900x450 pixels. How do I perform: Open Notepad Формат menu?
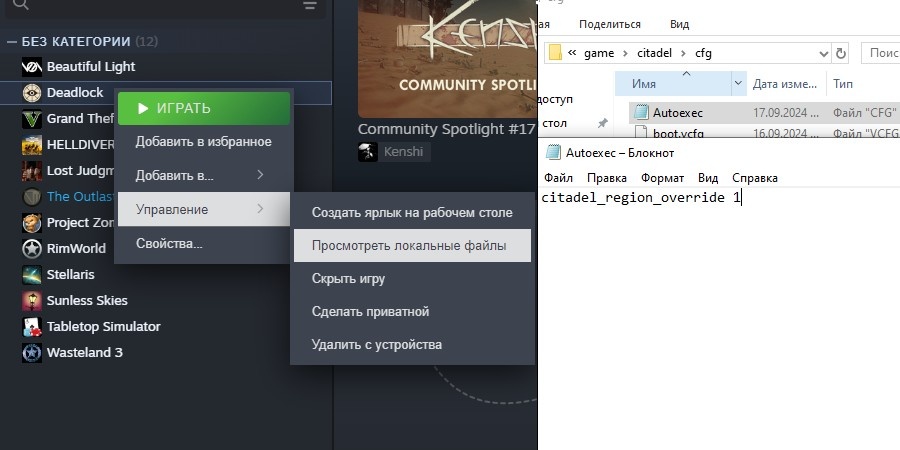pyautogui.click(x=662, y=178)
